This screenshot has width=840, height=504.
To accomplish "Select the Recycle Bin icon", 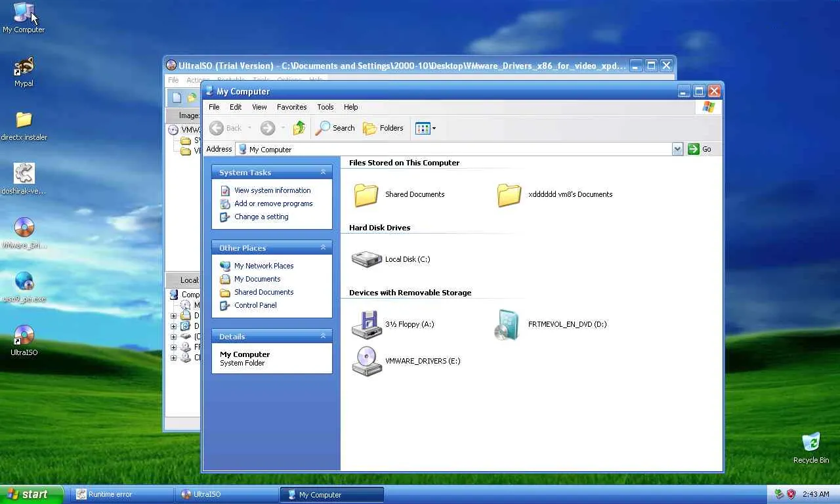I will (x=811, y=448).
